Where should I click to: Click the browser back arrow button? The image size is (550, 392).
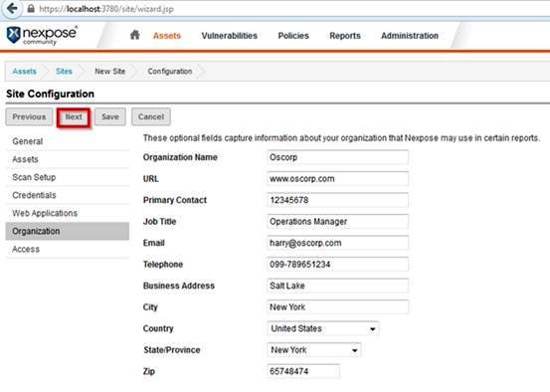(x=12, y=8)
